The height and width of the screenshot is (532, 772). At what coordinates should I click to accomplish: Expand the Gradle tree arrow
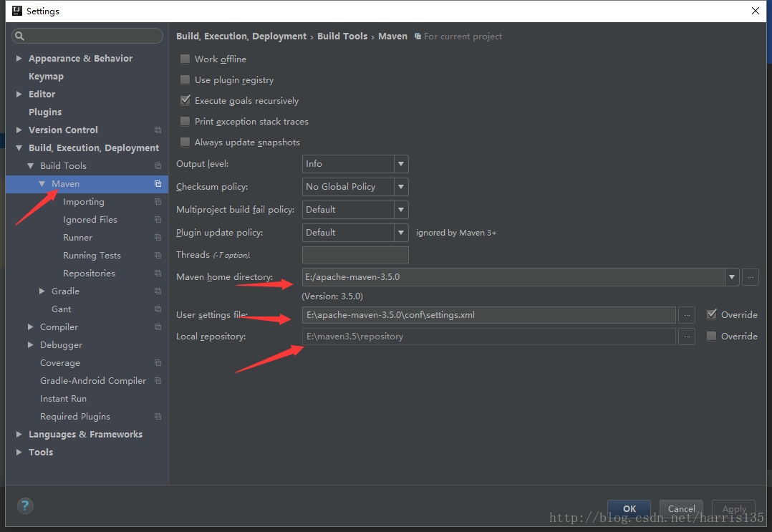click(42, 291)
